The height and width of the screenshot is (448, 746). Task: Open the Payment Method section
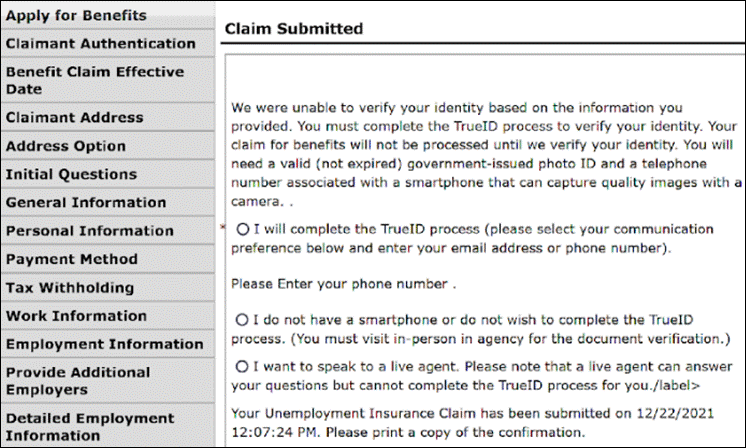[72, 259]
